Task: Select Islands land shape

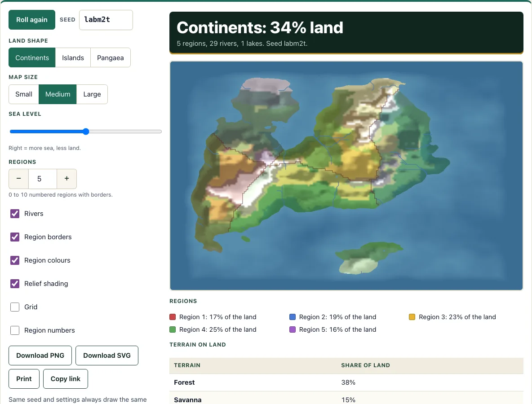Action: coord(73,57)
